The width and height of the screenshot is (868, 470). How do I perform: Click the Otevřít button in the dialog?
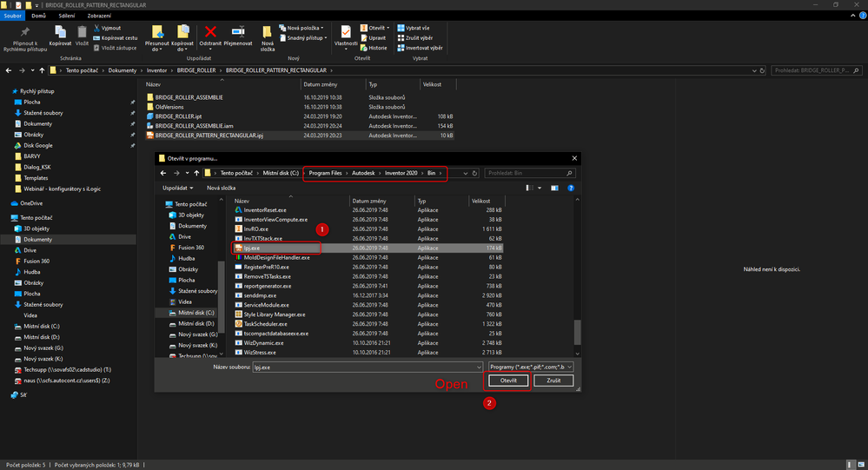[508, 381]
